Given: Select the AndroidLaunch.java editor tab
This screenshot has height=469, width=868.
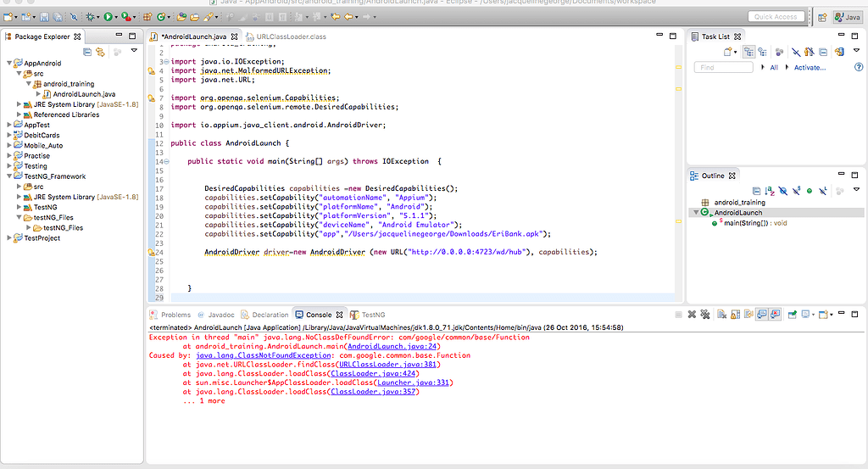Looking at the screenshot, I should [193, 36].
